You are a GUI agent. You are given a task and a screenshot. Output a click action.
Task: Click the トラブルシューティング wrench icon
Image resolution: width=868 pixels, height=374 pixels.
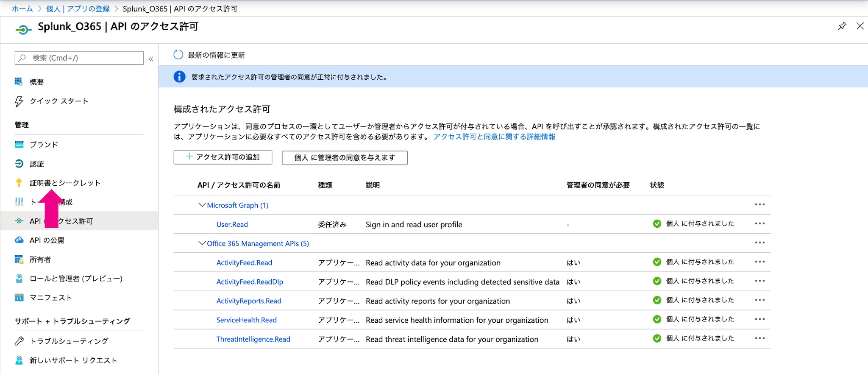(x=19, y=341)
